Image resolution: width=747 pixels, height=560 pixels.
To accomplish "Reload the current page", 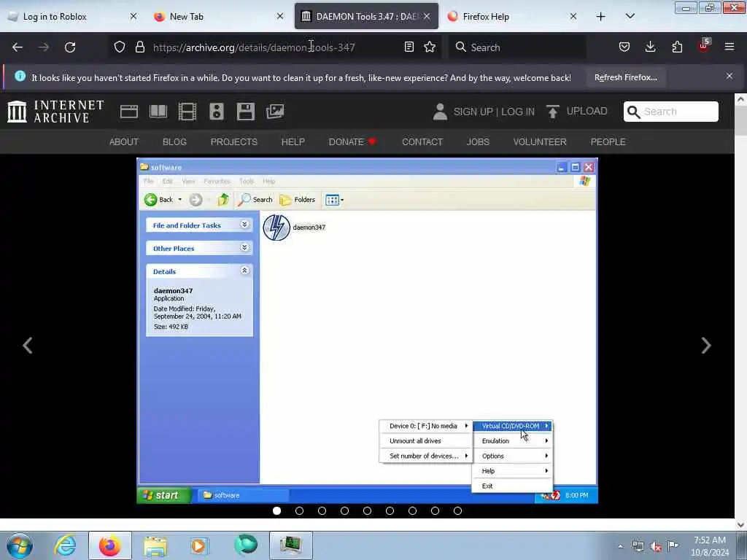I will click(x=70, y=47).
